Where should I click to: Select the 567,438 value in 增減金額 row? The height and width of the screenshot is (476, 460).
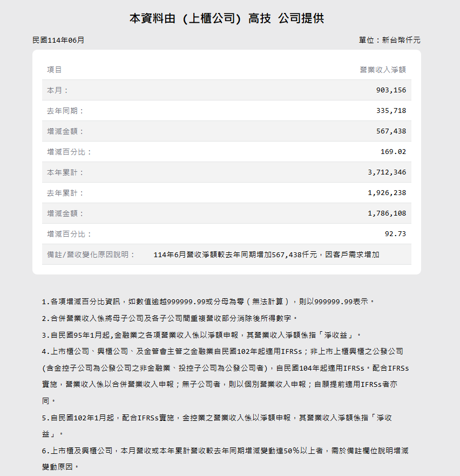391,131
